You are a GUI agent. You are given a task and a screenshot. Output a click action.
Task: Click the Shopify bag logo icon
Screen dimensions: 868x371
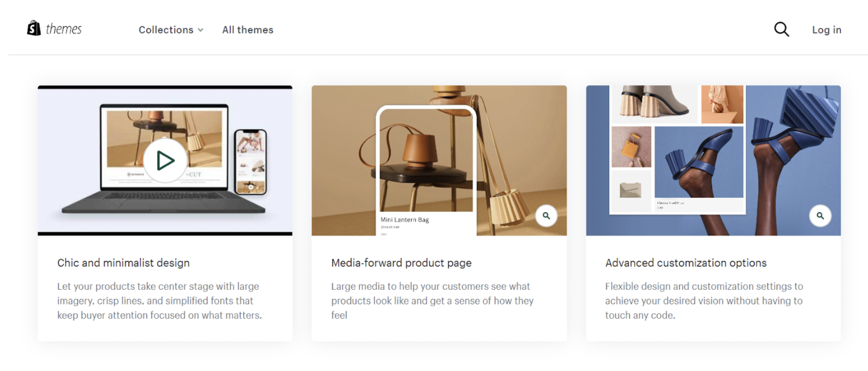pos(34,28)
